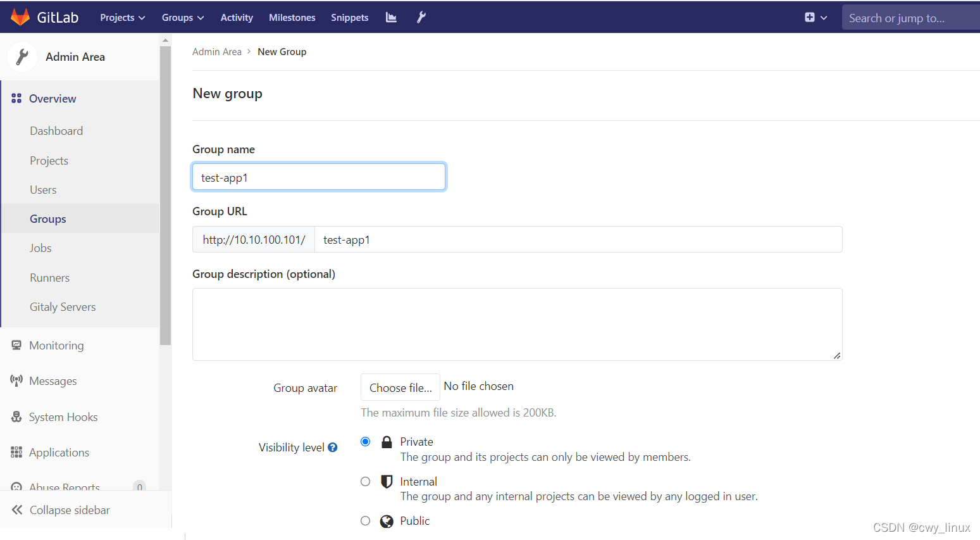Open Groups in the admin sidebar
This screenshot has height=540, width=980.
click(48, 219)
